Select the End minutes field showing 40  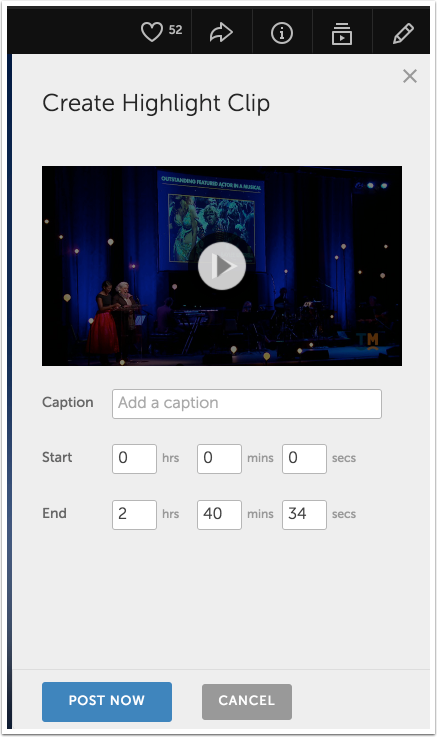click(x=219, y=515)
